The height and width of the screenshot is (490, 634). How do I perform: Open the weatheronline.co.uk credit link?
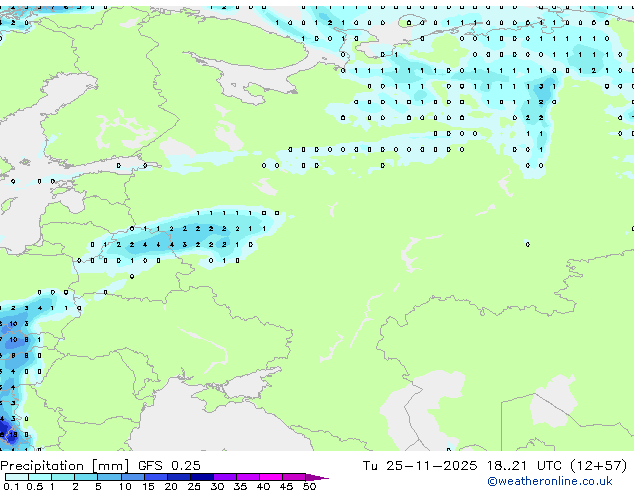click(550, 481)
